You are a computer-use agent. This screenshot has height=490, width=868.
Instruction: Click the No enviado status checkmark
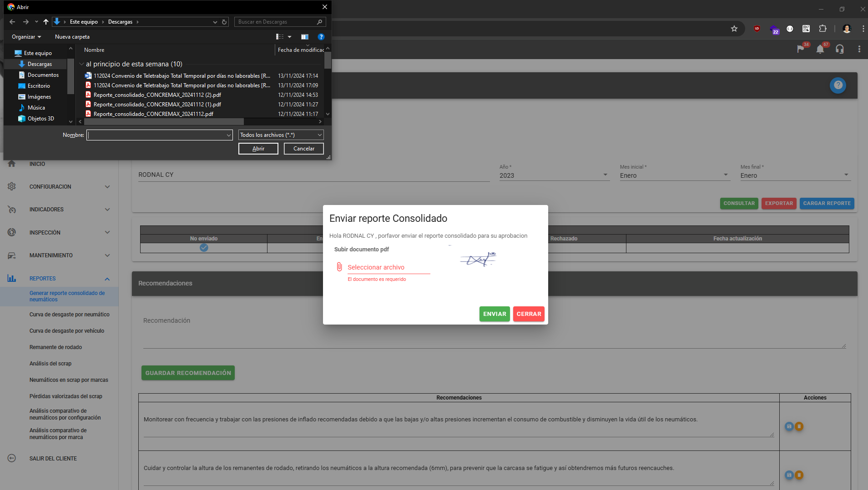[204, 248]
